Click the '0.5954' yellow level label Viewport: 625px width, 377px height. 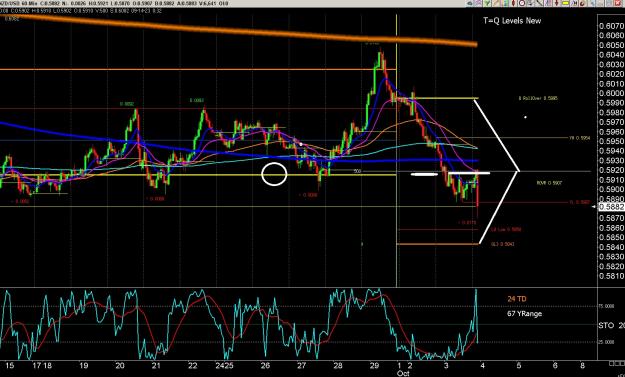point(580,138)
